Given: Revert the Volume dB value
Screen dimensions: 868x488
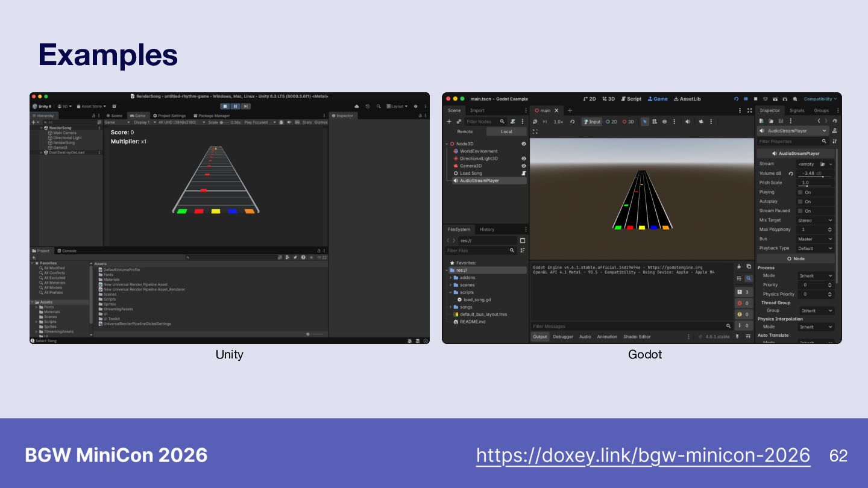Looking at the screenshot, I should 791,174.
